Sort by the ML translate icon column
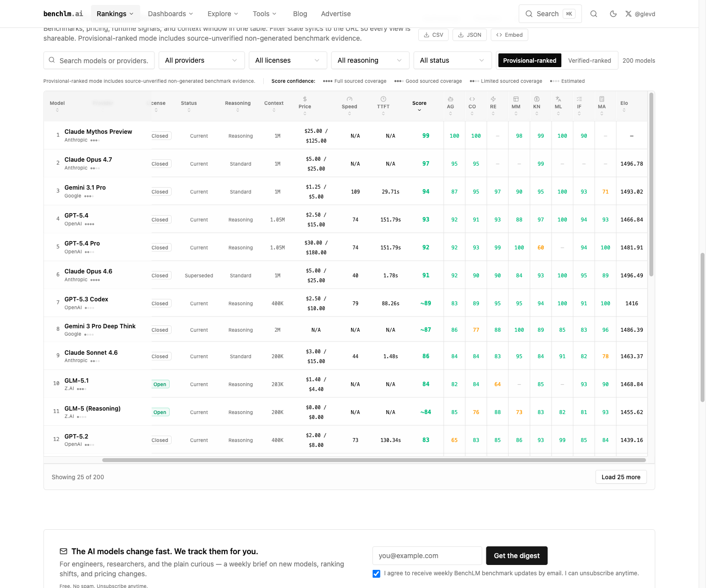Screen dimensions: 706x588 pyautogui.click(x=558, y=106)
